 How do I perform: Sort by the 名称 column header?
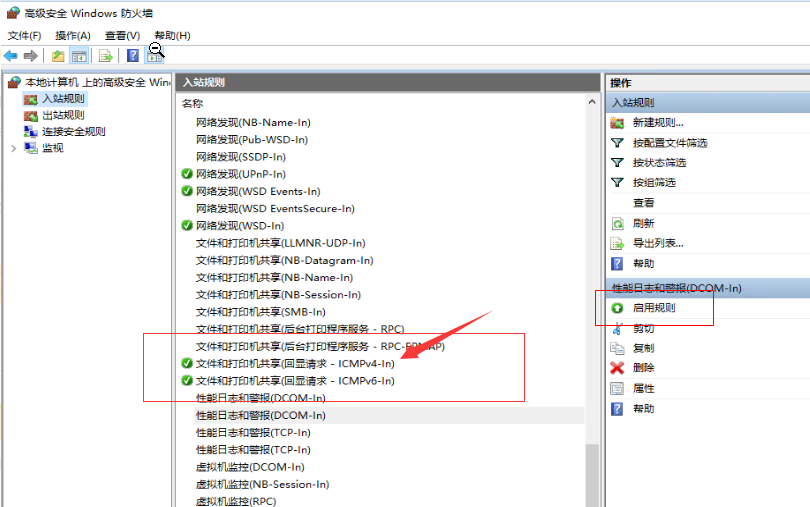coord(192,103)
